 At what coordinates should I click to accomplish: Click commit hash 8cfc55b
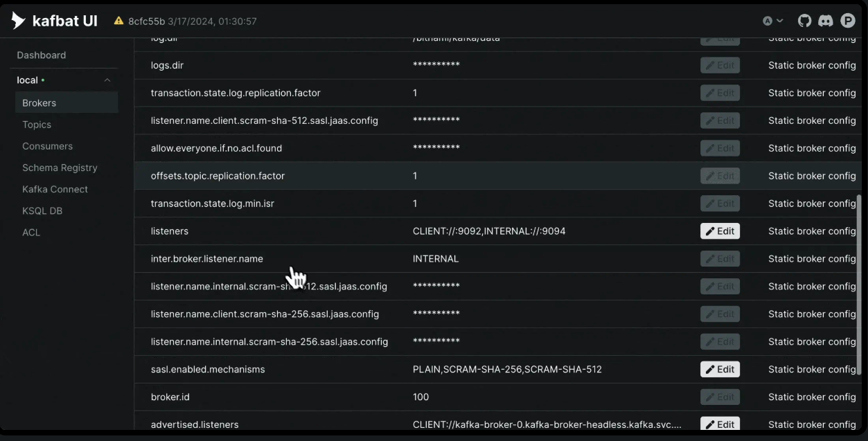coord(146,21)
